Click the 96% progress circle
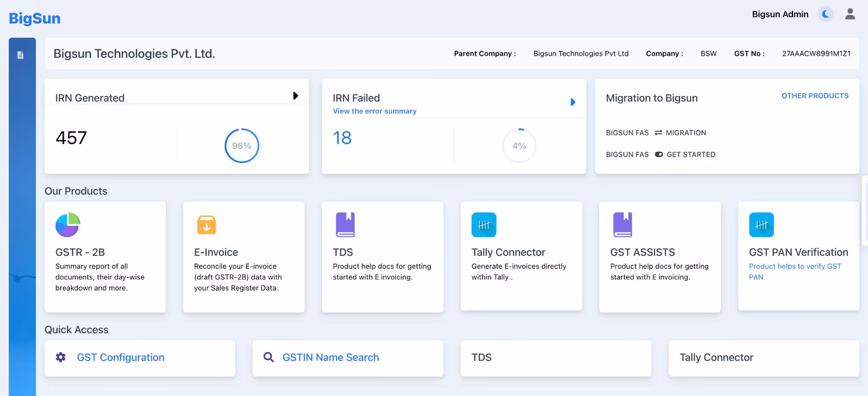868x396 pixels. pos(242,146)
